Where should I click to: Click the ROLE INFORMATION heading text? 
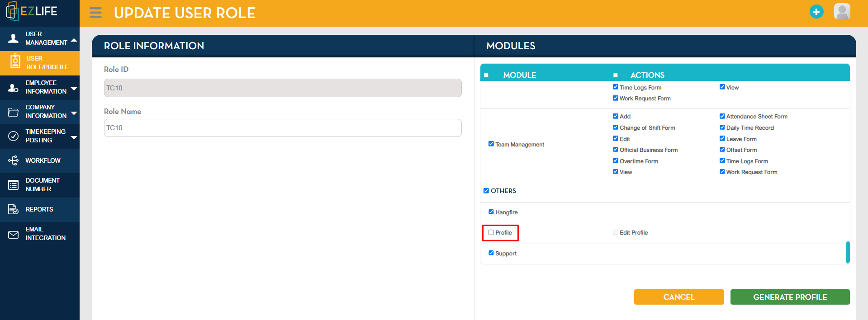coord(154,46)
